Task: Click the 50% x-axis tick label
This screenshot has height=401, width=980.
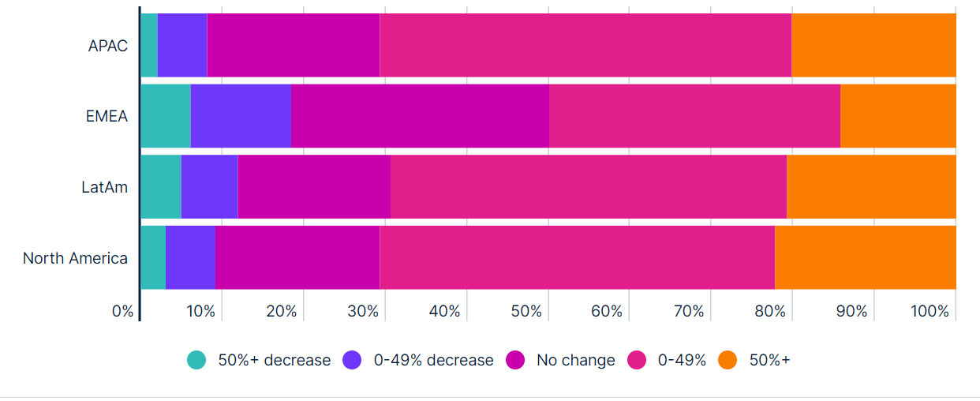Action: click(x=526, y=311)
